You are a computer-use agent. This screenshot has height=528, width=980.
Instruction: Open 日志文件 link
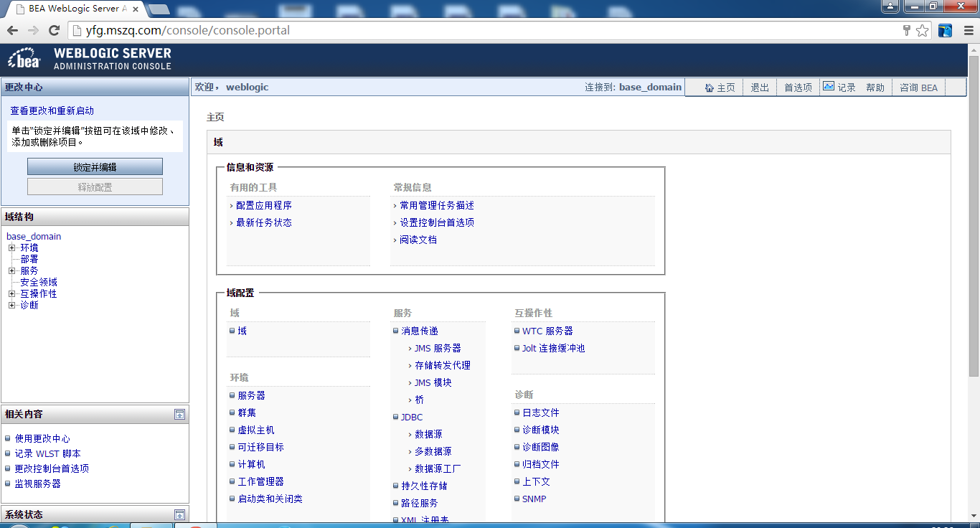[541, 412]
